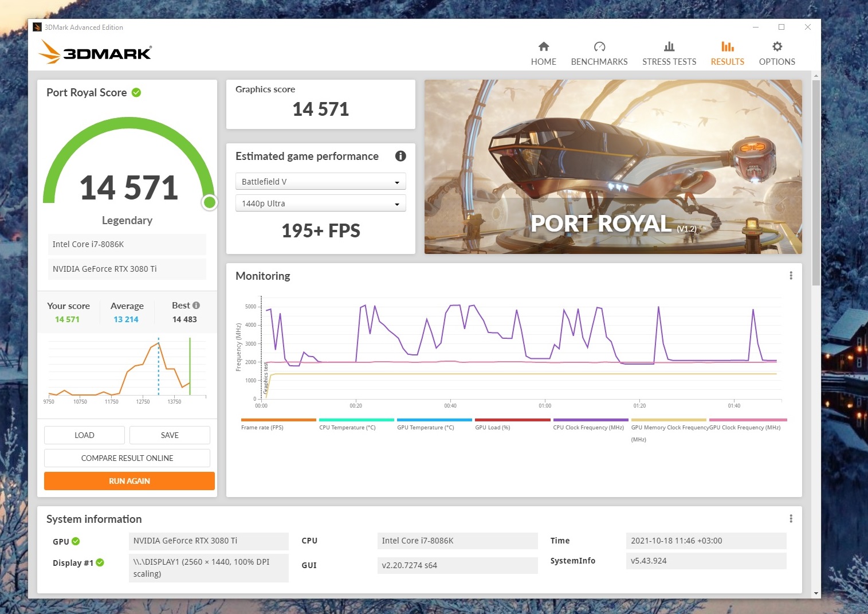The width and height of the screenshot is (868, 614).
Task: Click the 195+ FPS estimate text
Action: 321,230
